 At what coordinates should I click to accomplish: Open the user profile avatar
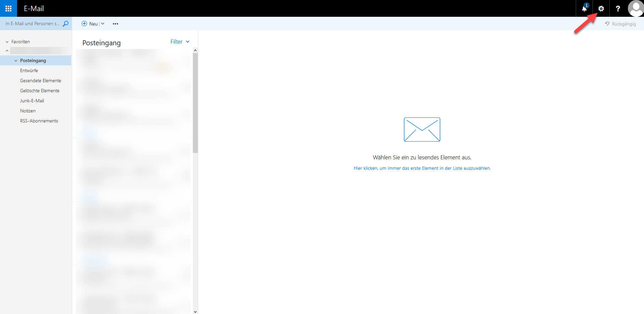tap(636, 8)
